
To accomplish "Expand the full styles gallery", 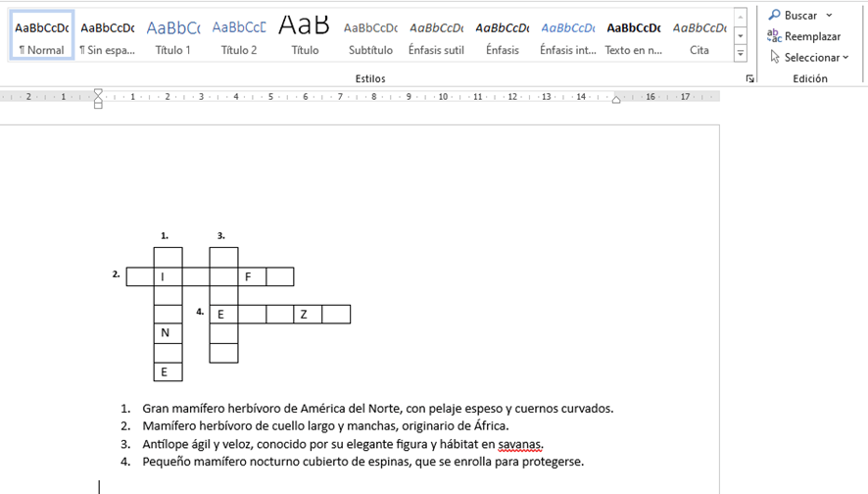I will [740, 54].
